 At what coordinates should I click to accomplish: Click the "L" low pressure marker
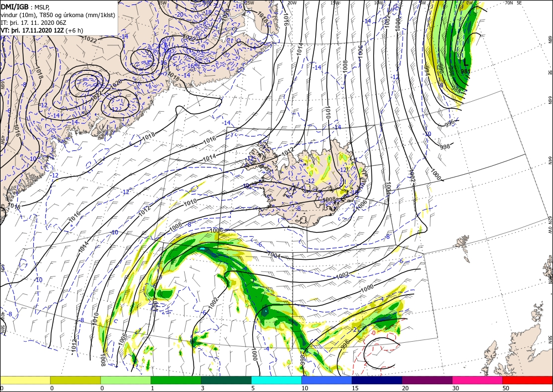tap(466, 62)
